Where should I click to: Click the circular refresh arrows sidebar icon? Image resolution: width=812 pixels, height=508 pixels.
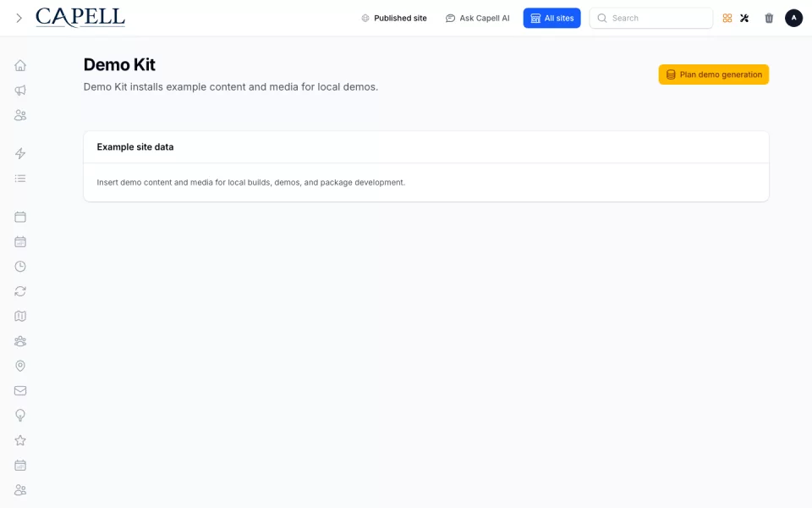pos(20,291)
